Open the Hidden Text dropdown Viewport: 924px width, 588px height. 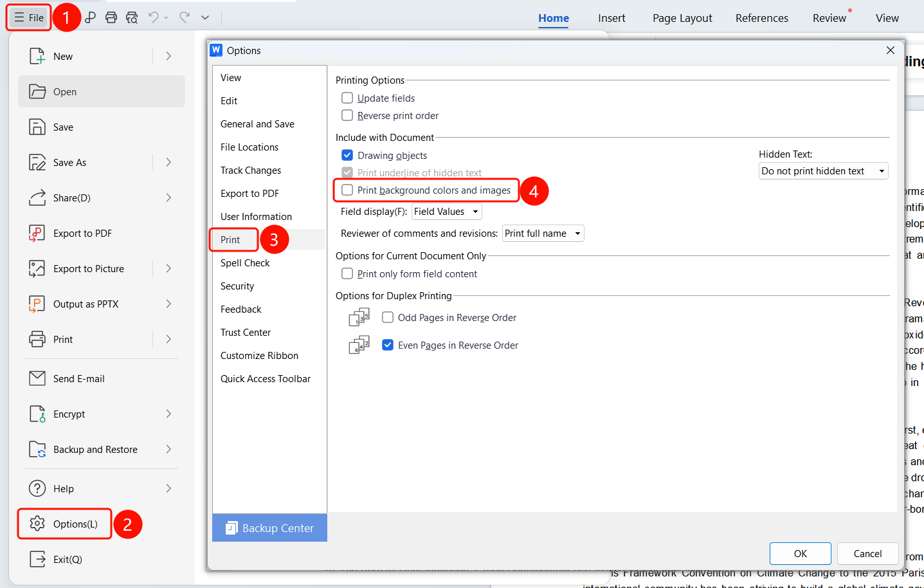[x=824, y=171]
